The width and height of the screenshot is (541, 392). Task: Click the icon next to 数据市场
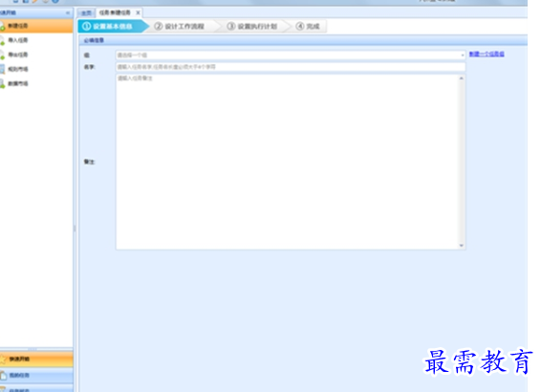click(3, 84)
